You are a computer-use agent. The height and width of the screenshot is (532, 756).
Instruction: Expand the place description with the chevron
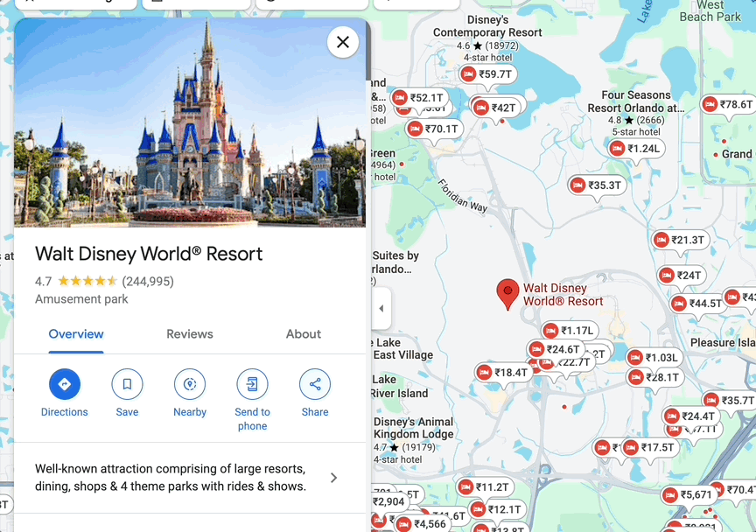tap(333, 478)
